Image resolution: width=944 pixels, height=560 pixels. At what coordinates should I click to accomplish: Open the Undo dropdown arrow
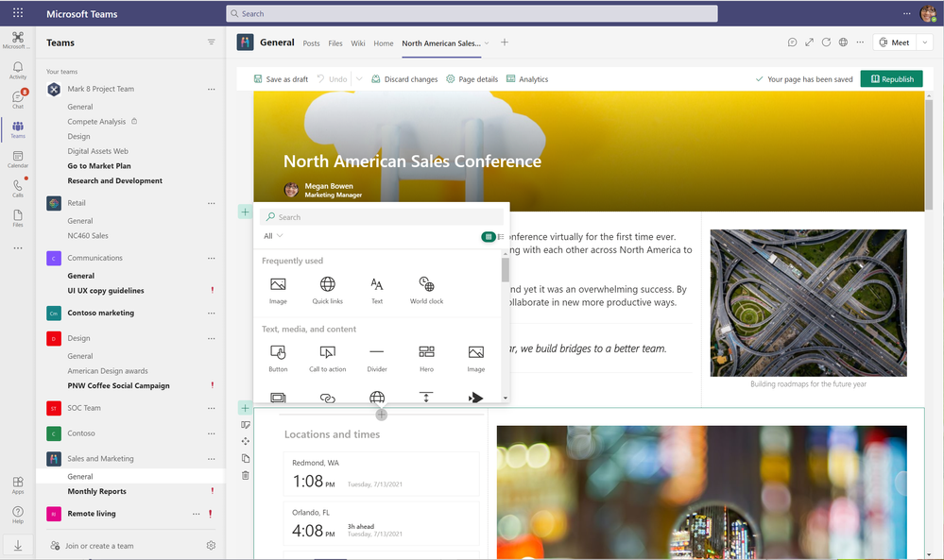[359, 78]
